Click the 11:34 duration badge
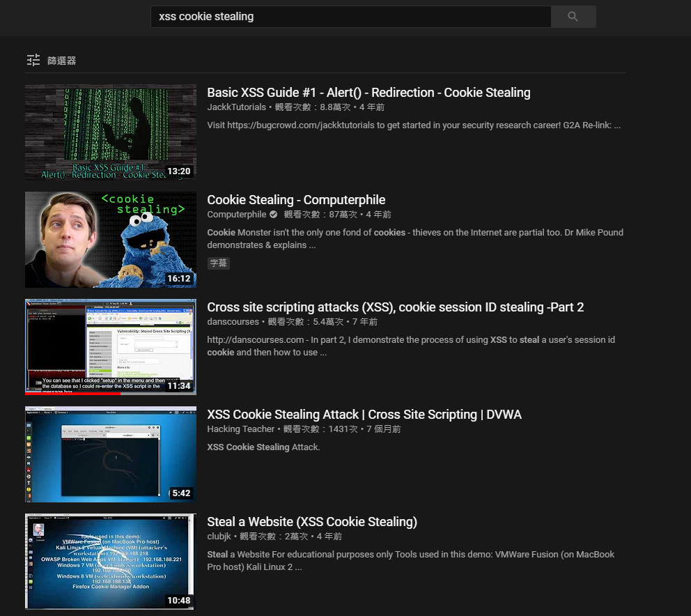 click(179, 386)
